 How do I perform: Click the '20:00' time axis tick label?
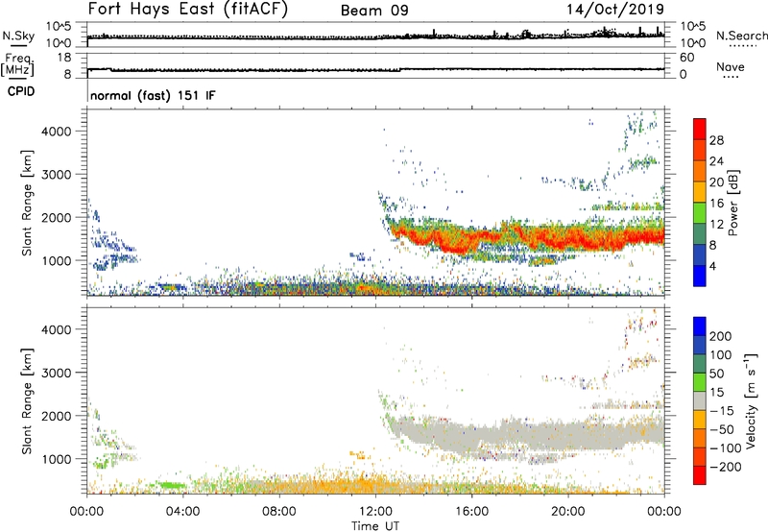(x=568, y=512)
